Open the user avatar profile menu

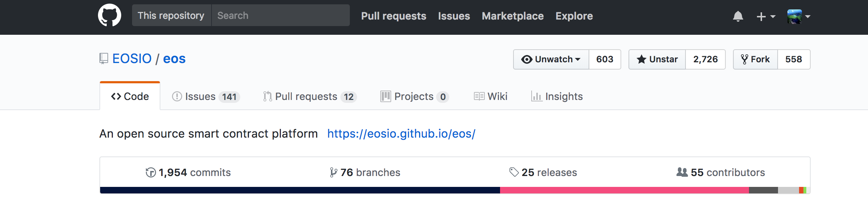(799, 16)
